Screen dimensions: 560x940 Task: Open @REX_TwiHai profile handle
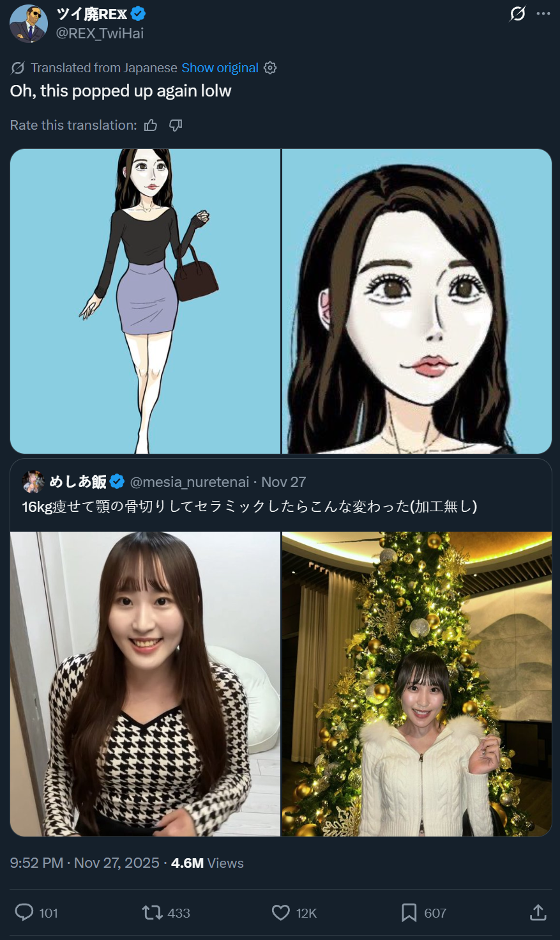click(100, 33)
